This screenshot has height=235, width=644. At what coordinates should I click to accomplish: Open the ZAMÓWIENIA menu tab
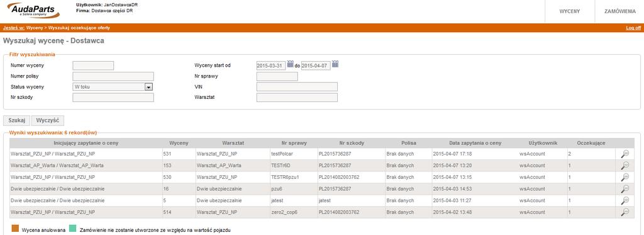pos(619,11)
